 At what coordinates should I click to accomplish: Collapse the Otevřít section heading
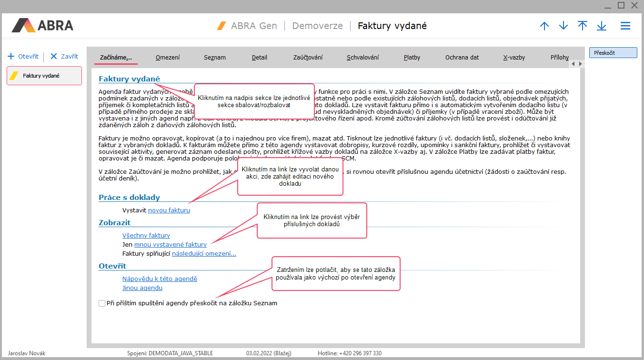112,266
